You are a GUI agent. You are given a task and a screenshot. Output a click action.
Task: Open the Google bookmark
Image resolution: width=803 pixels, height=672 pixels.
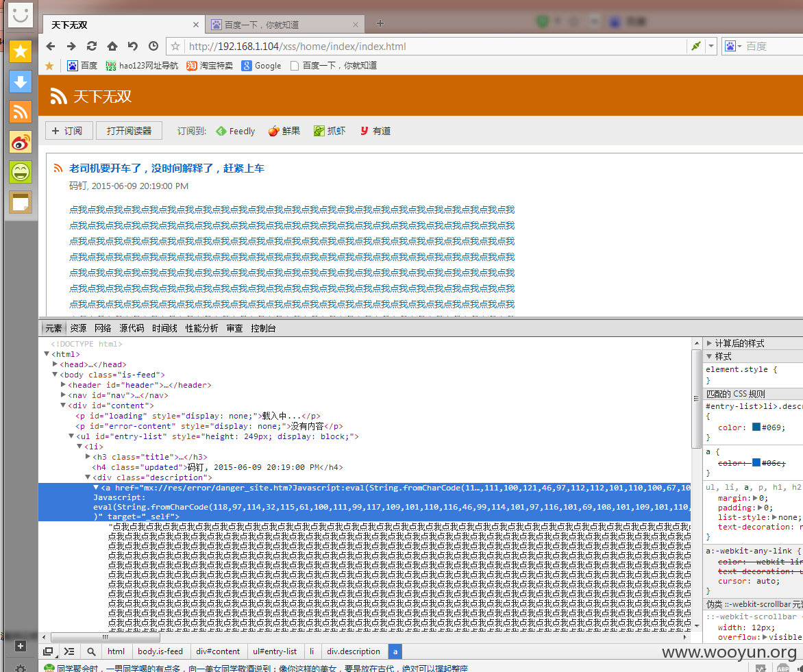pos(261,66)
